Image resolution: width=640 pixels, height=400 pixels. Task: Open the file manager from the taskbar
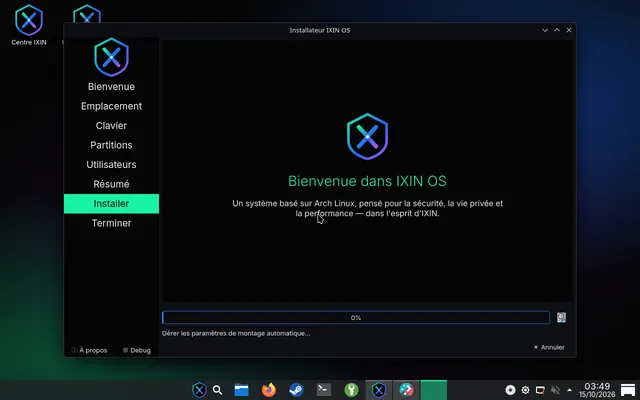click(241, 390)
